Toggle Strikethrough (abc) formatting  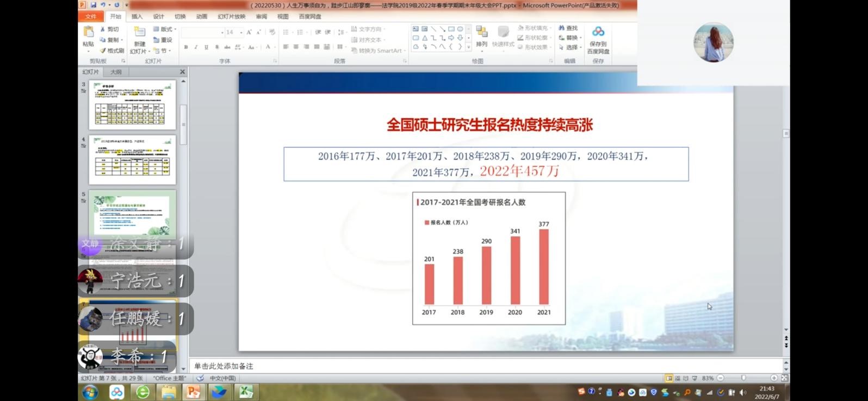pyautogui.click(x=227, y=47)
